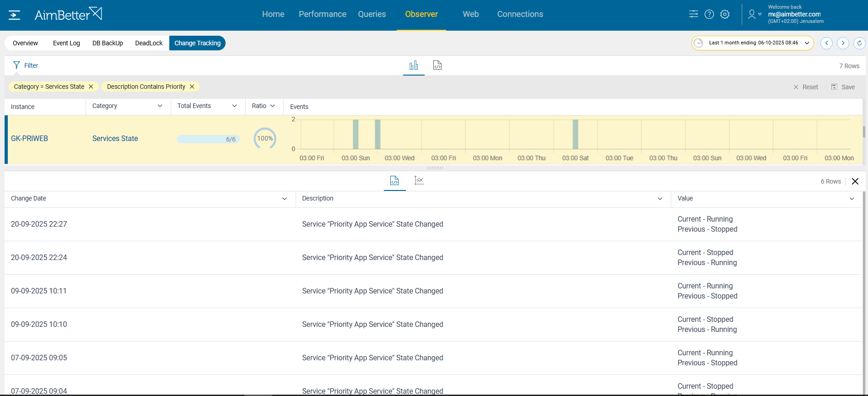Image resolution: width=868 pixels, height=396 pixels.
Task: Open the time range dropdown
Action: [753, 43]
